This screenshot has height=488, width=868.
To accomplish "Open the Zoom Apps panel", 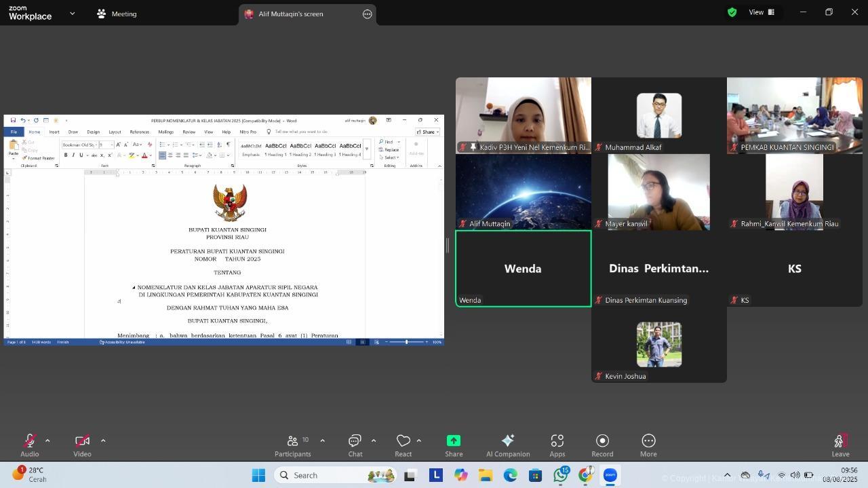I will [x=557, y=445].
